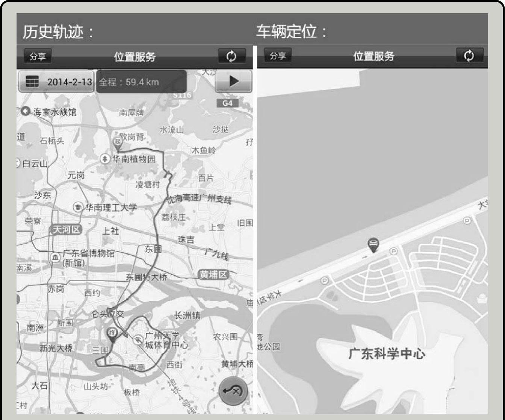The height and width of the screenshot is (420, 505).
Task: Tap the vehicle position car marker
Action: pyautogui.click(x=373, y=245)
